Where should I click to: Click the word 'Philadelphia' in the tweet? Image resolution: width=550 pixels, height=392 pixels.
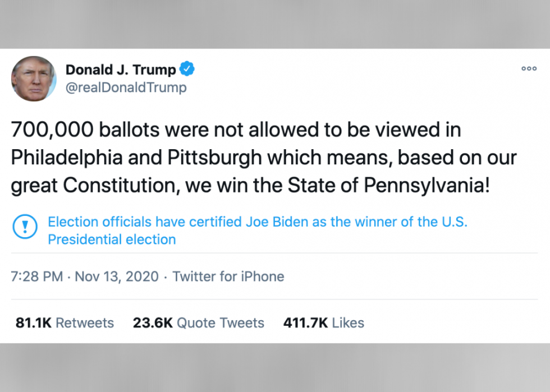pos(69,159)
